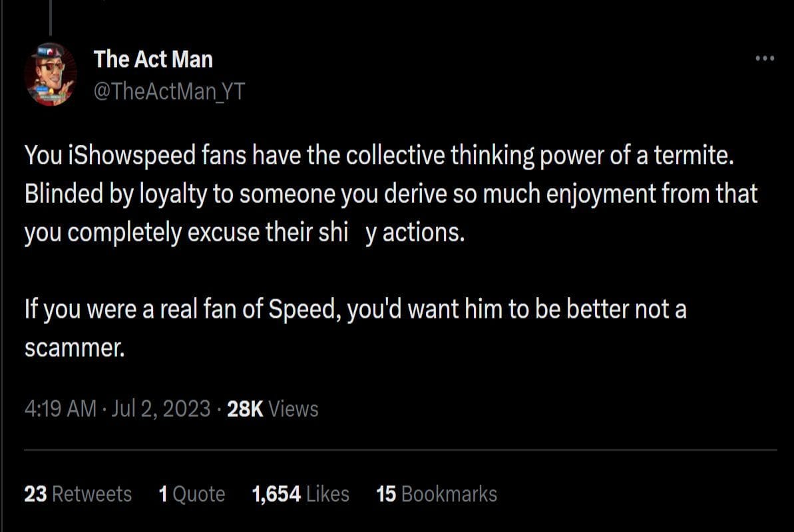The width and height of the screenshot is (794, 532).
Task: Click the display name The Act Man
Action: pos(152,59)
